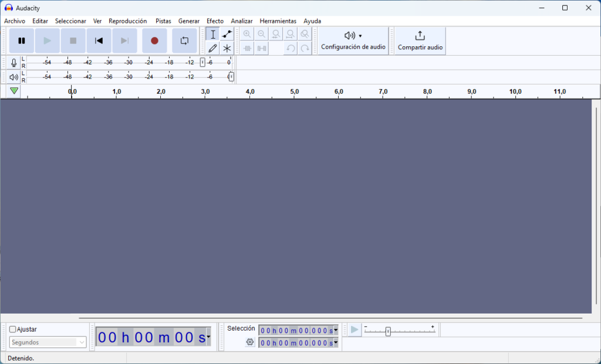Click the Trim audio outside selection icon
Viewport: 601px width, 364px height.
pos(246,48)
